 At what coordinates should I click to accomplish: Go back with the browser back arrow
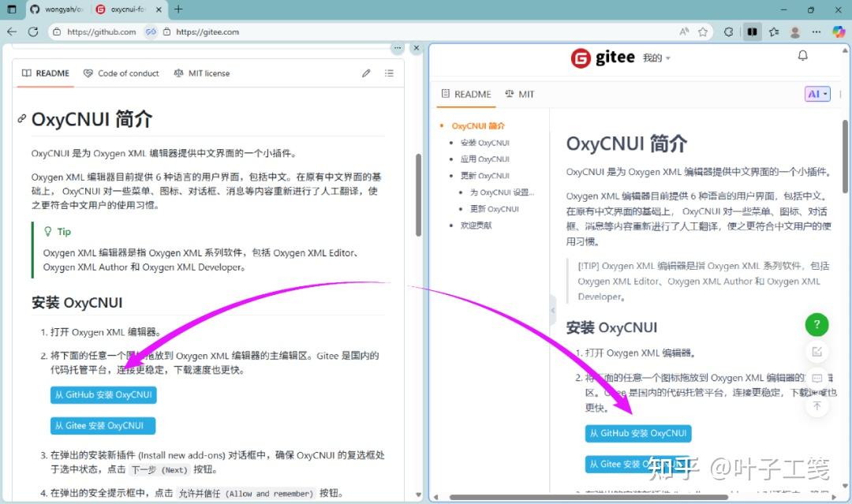click(12, 32)
